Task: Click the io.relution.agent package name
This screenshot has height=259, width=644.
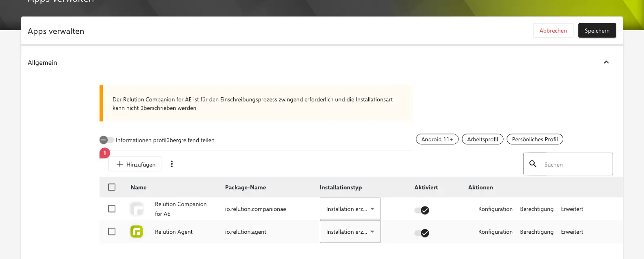Action: [246, 232]
